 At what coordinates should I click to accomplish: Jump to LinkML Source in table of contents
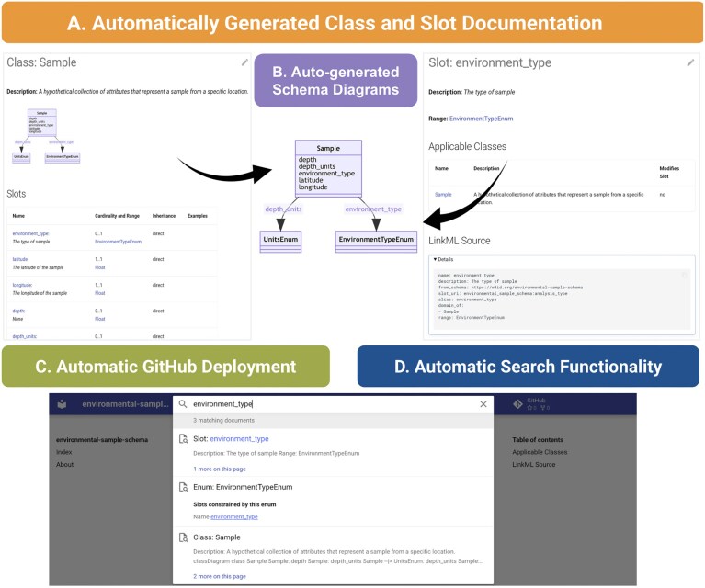coord(534,464)
